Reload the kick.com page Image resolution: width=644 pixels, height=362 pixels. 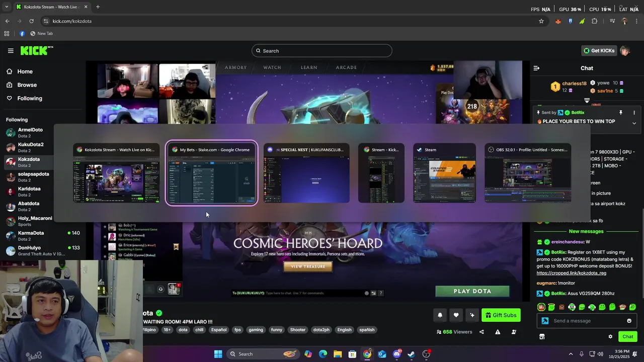(31, 21)
